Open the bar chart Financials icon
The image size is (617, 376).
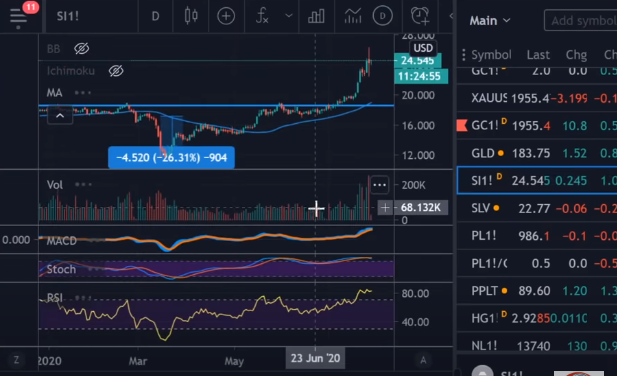click(316, 16)
